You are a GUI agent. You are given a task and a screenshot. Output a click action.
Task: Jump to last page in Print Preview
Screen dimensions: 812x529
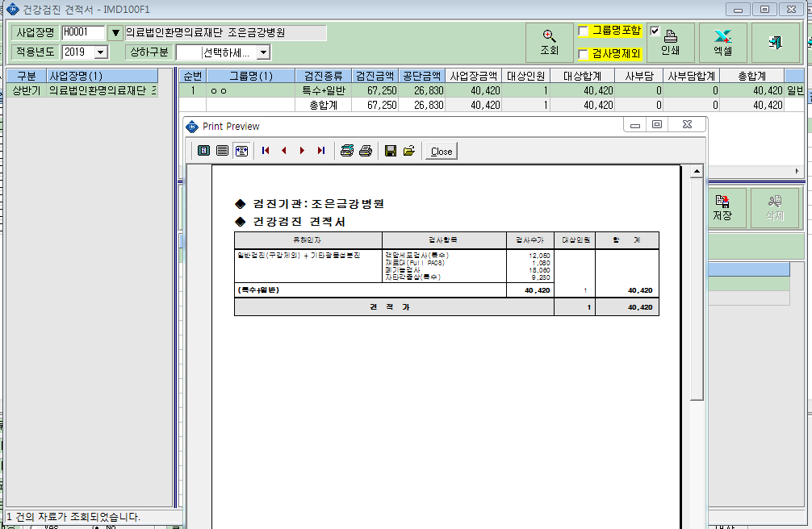321,151
